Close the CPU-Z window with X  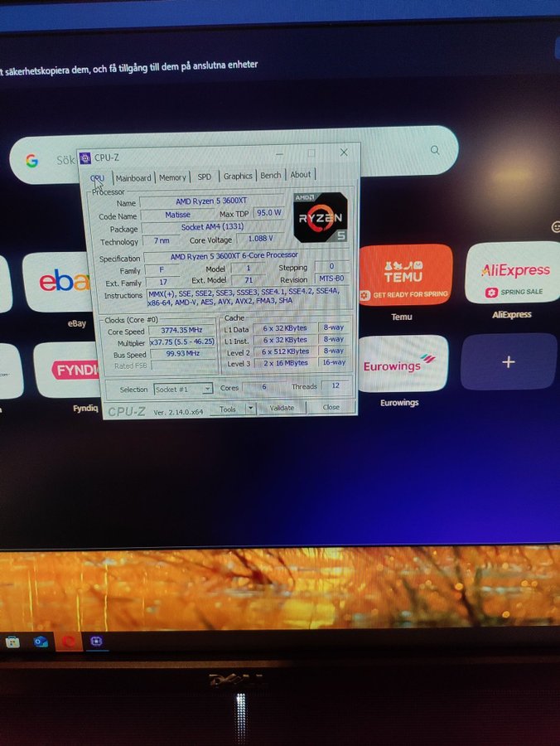tap(344, 153)
